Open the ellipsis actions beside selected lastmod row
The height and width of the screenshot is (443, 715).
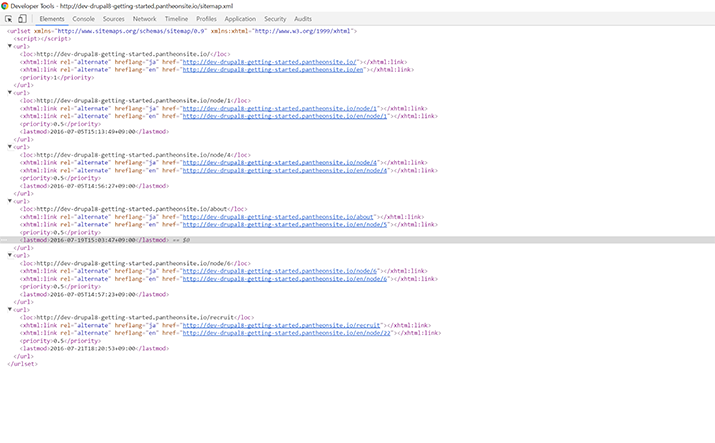tap(4, 240)
